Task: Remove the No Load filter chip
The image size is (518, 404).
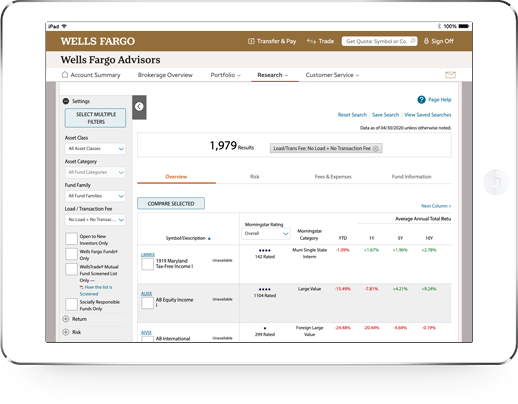Action: (x=376, y=148)
